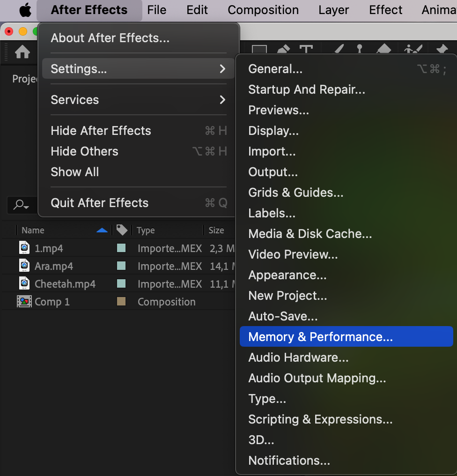The height and width of the screenshot is (476, 457).
Task: Click the Comp 1 composition icon
Action: click(x=24, y=302)
